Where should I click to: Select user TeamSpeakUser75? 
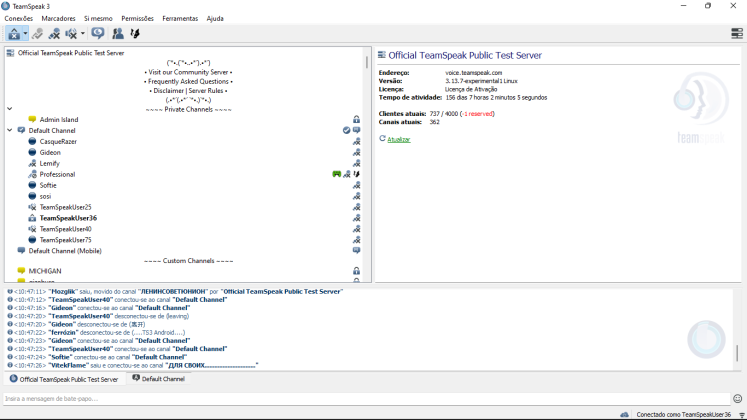[x=65, y=240]
